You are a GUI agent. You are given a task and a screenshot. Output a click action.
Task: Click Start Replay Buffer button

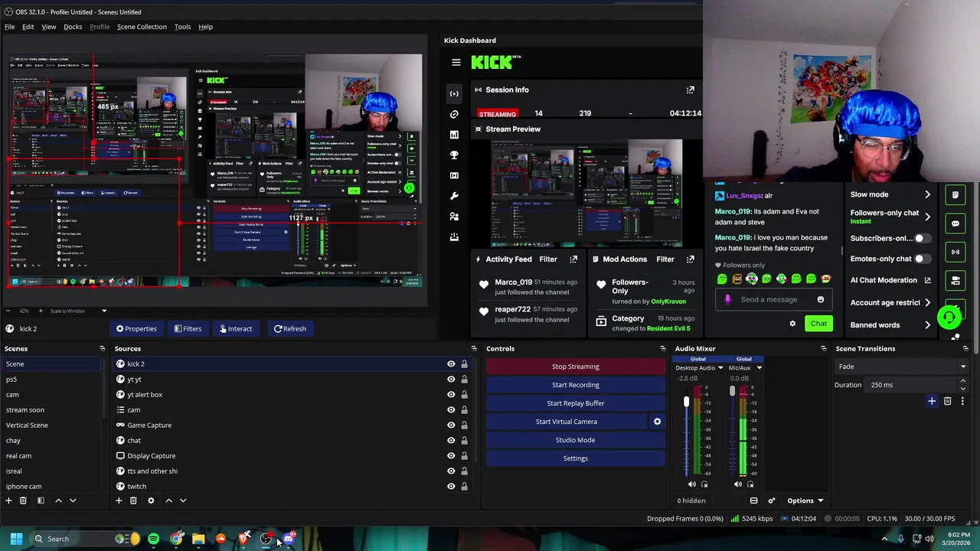point(576,403)
